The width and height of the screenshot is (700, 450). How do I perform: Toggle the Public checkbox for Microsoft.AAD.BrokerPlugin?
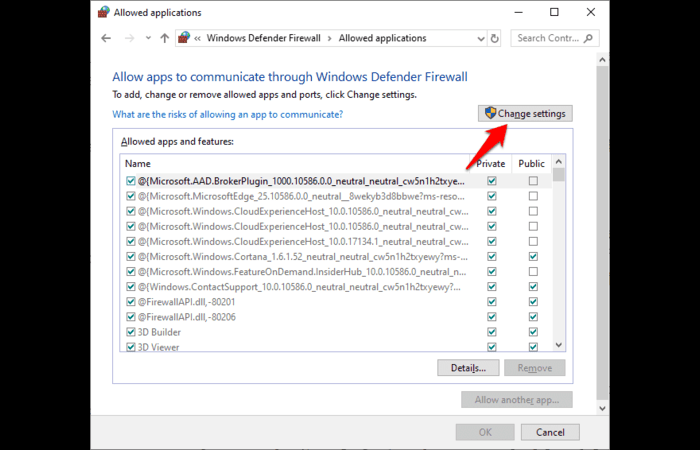pyautogui.click(x=533, y=181)
